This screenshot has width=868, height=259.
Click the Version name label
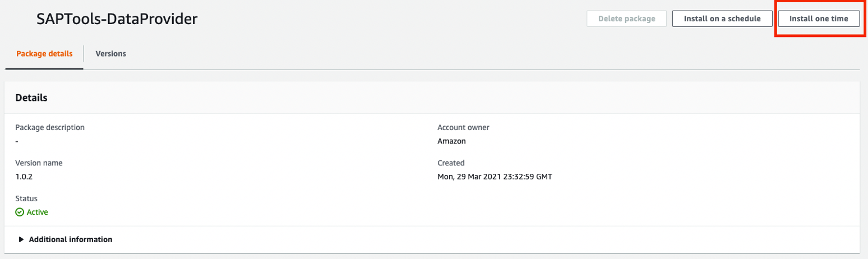pos(39,163)
